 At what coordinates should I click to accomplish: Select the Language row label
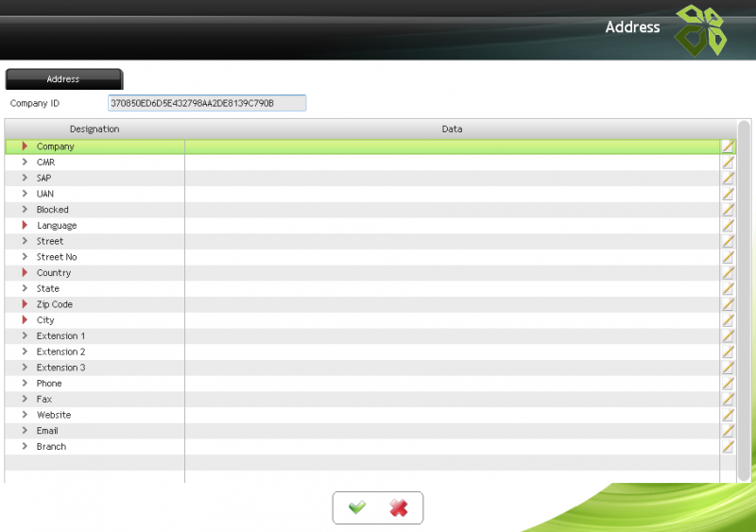(57, 226)
